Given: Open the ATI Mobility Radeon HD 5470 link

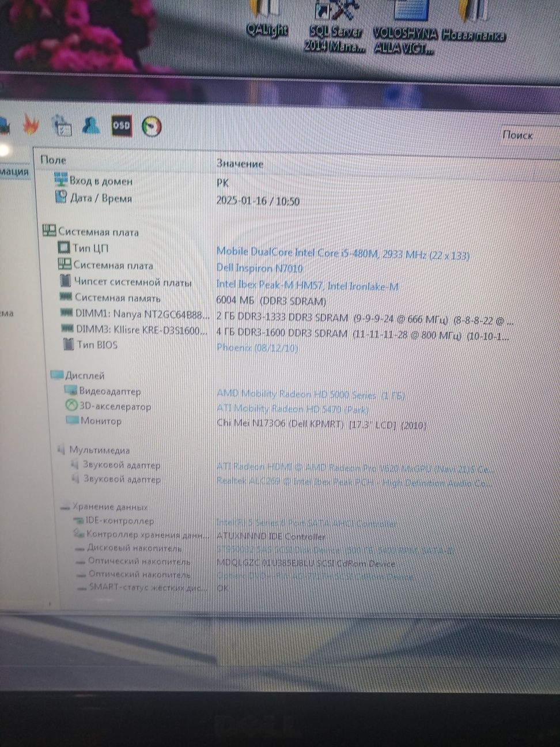Looking at the screenshot, I should pyautogui.click(x=292, y=409).
